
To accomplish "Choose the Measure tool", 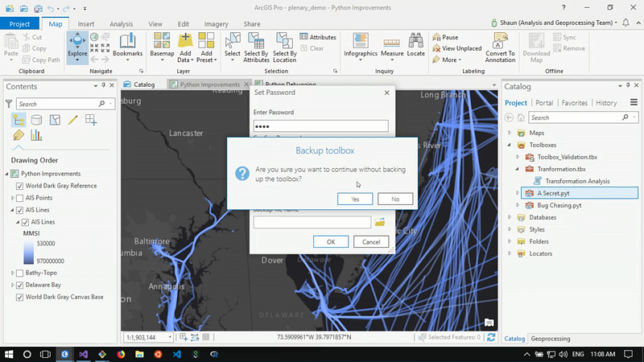I will point(392,47).
